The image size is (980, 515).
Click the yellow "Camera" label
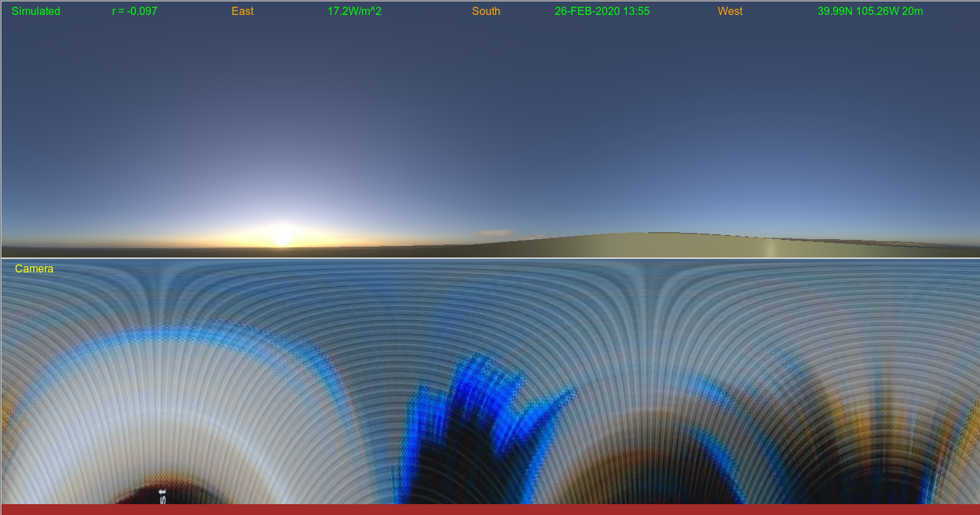(x=34, y=269)
